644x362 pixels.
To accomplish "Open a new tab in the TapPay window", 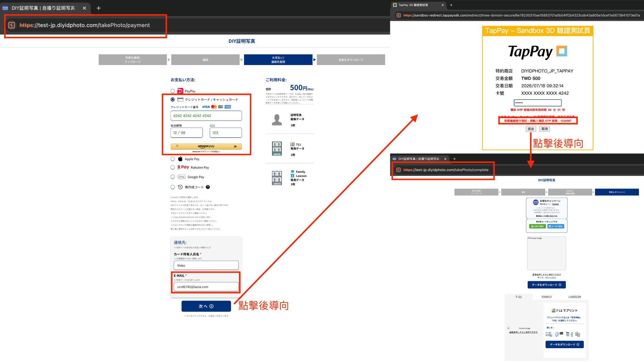I will (x=451, y=5).
